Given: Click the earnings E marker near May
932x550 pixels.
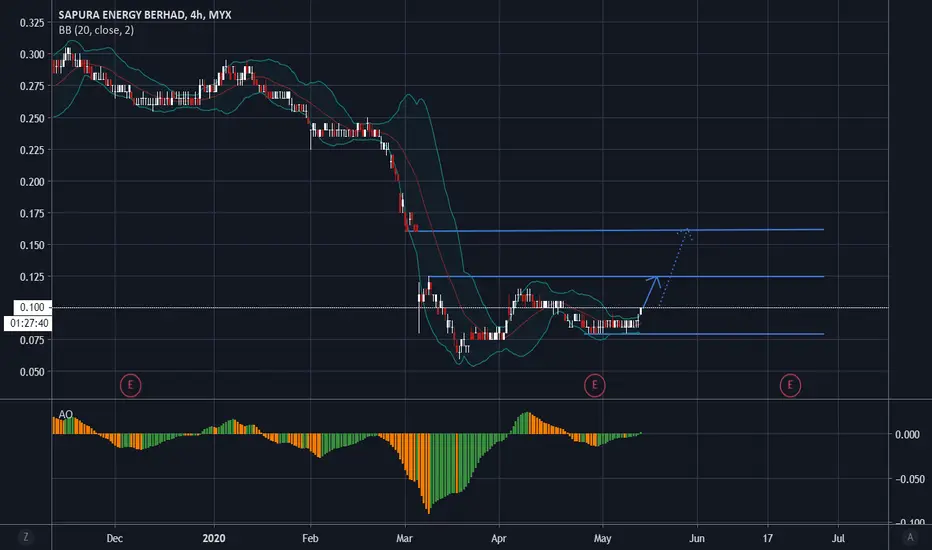Looking at the screenshot, I should [x=594, y=385].
